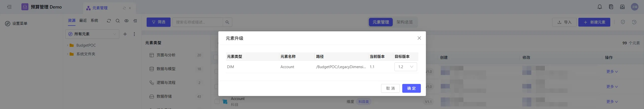This screenshot has height=109, width=644.
Task: Check the Account row checkbox
Action: (217, 102)
